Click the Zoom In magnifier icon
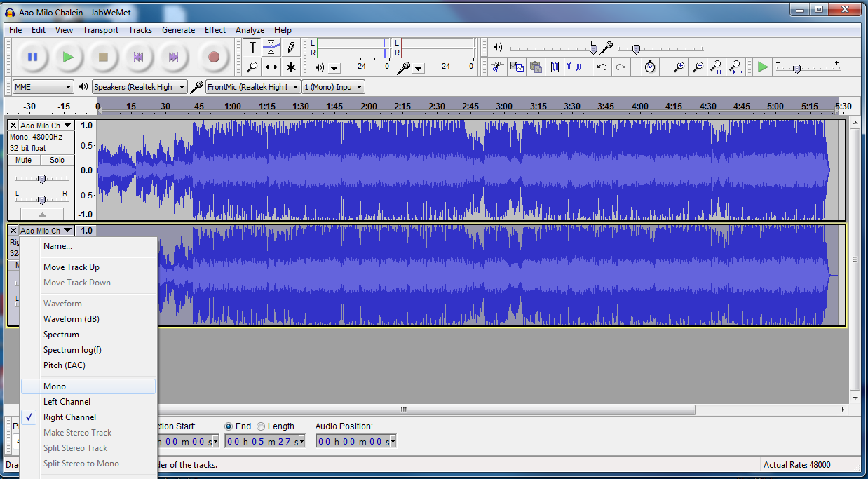 click(679, 67)
